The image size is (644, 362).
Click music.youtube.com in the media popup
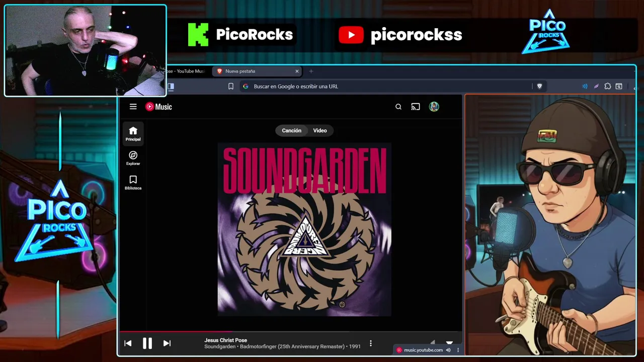[x=423, y=350]
